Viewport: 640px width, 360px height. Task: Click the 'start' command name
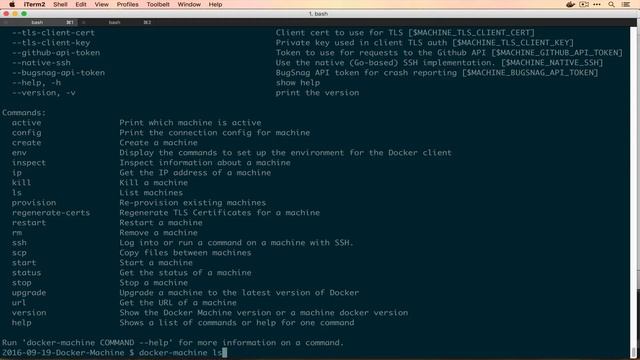pos(24,262)
